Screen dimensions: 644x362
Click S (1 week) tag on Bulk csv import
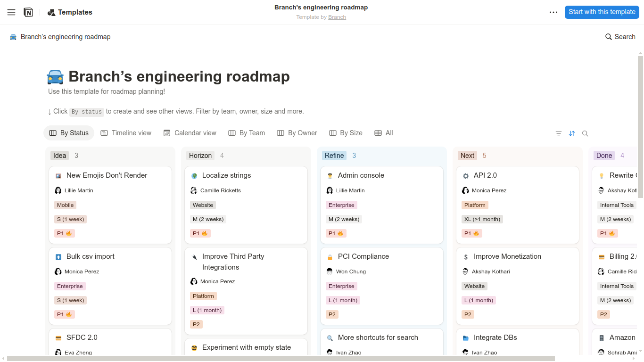[71, 300]
